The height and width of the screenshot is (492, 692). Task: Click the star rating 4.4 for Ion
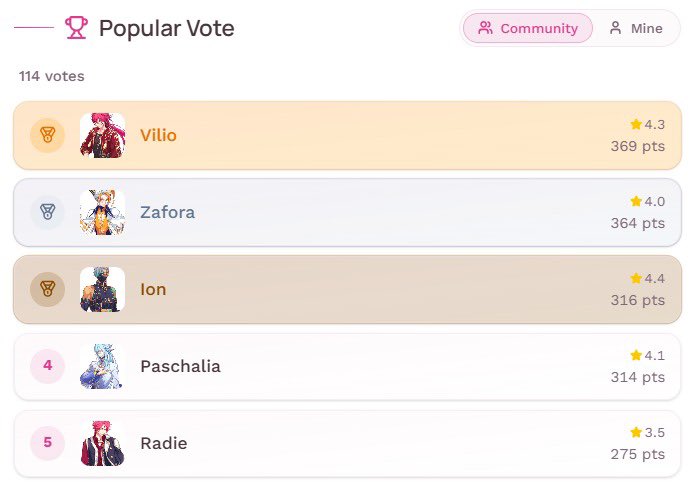tap(647, 278)
